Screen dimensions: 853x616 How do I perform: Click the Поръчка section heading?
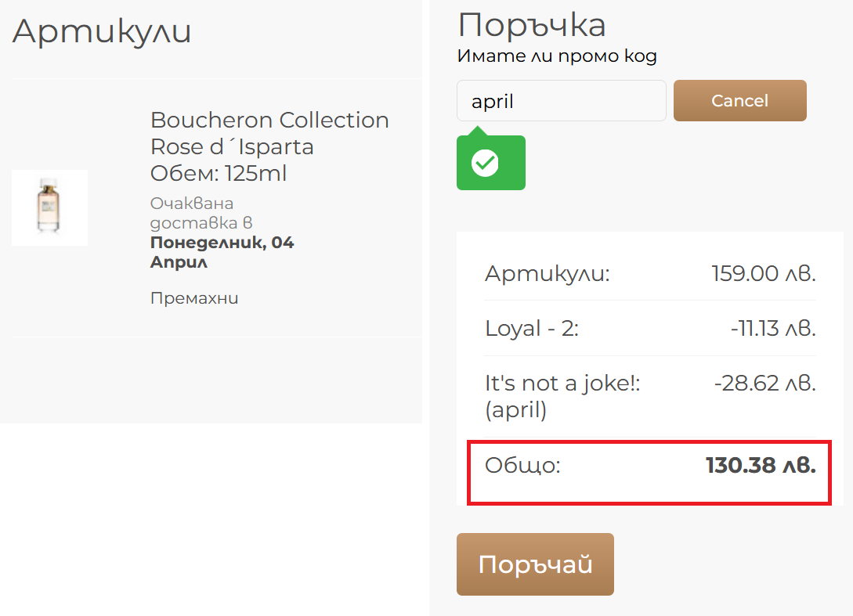pyautogui.click(x=532, y=25)
